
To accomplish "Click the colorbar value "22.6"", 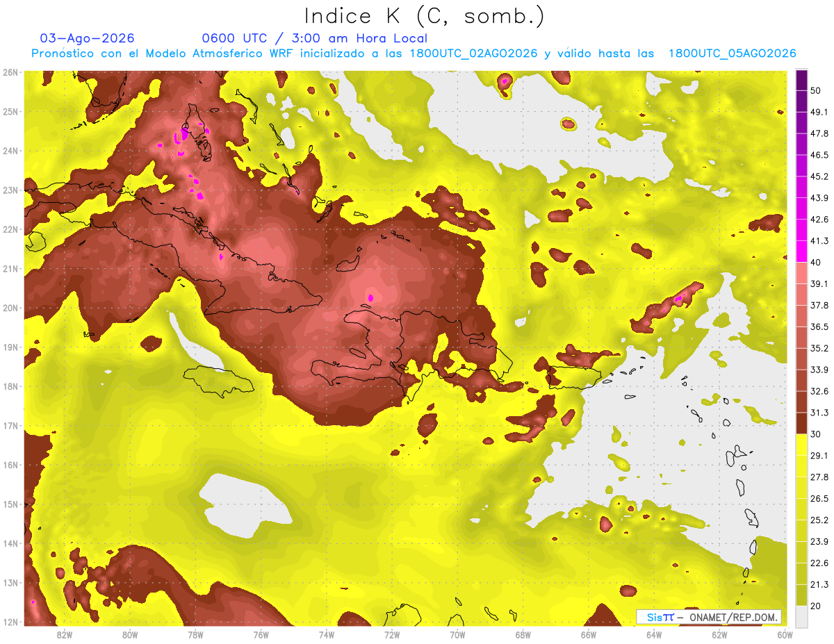I will tap(819, 563).
